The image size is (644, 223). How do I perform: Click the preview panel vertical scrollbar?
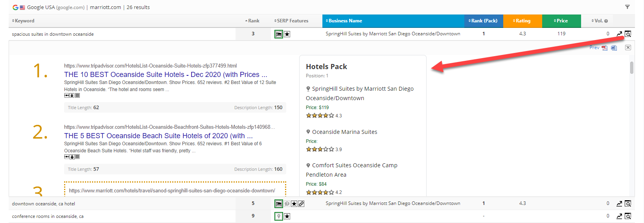point(631,68)
